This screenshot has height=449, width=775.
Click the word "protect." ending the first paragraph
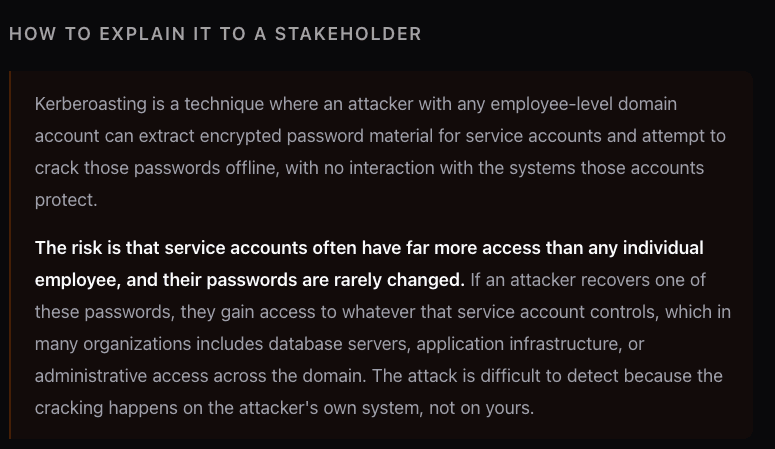pos(66,200)
